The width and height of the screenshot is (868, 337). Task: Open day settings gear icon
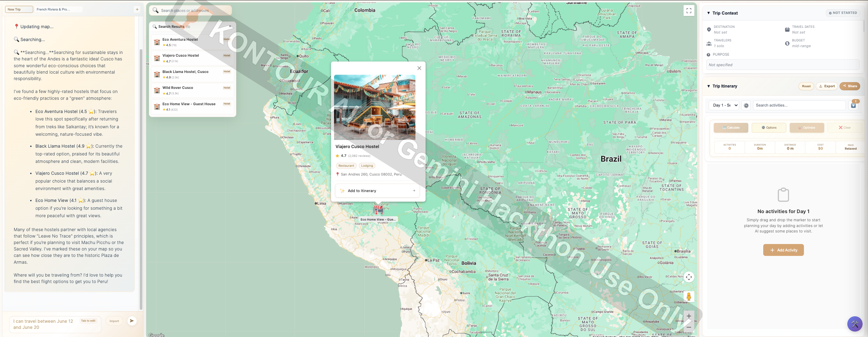[746, 106]
